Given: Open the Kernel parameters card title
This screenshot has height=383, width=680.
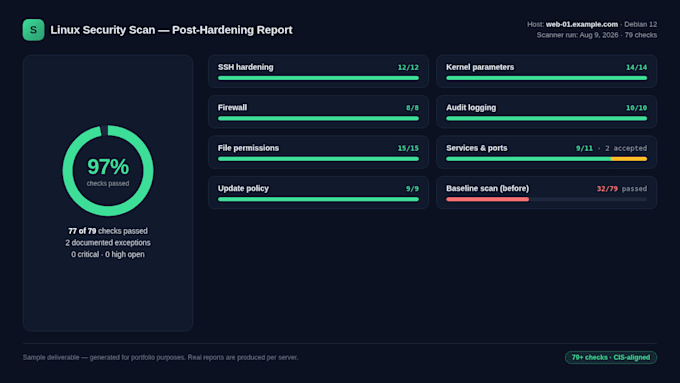Looking at the screenshot, I should [480, 67].
